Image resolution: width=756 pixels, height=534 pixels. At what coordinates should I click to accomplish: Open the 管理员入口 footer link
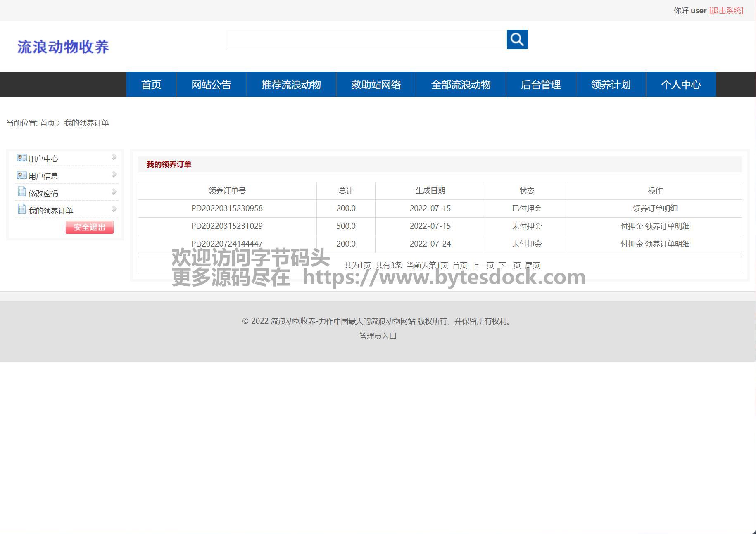pos(378,336)
